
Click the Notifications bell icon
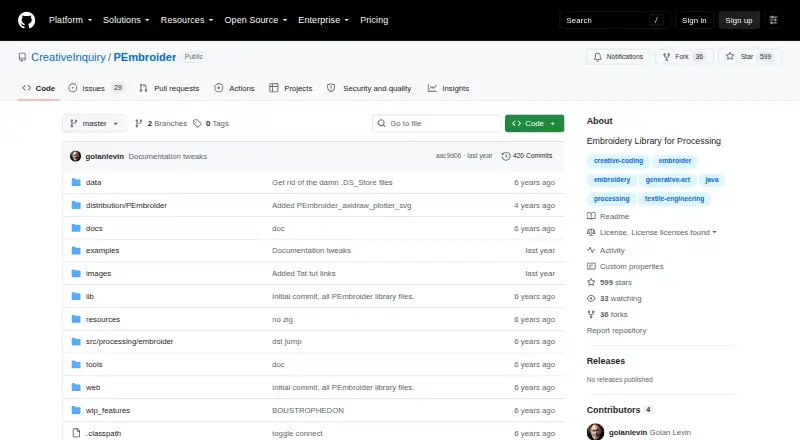coord(597,57)
